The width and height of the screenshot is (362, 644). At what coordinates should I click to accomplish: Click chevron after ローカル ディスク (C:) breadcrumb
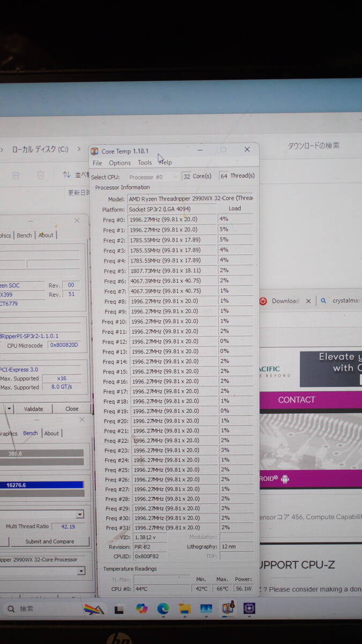pos(79,149)
